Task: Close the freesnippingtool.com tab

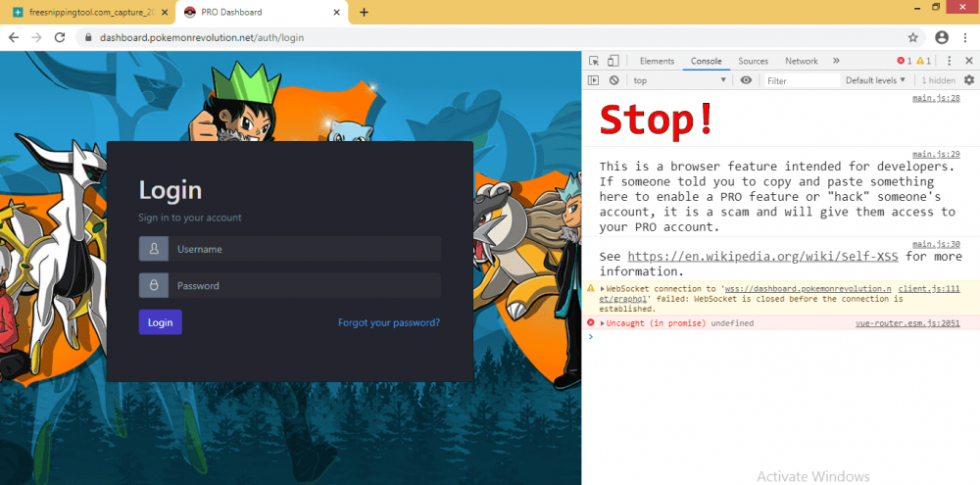Action: click(165, 12)
